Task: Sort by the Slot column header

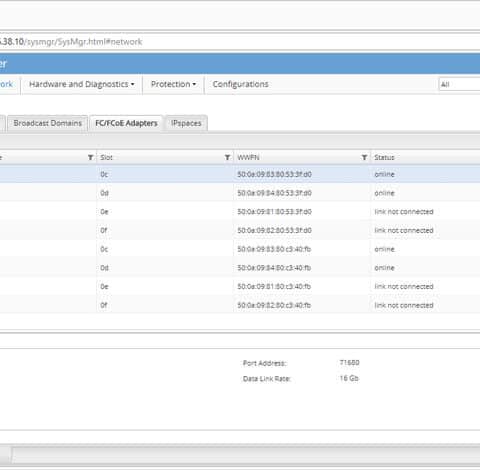Action: 106,157
